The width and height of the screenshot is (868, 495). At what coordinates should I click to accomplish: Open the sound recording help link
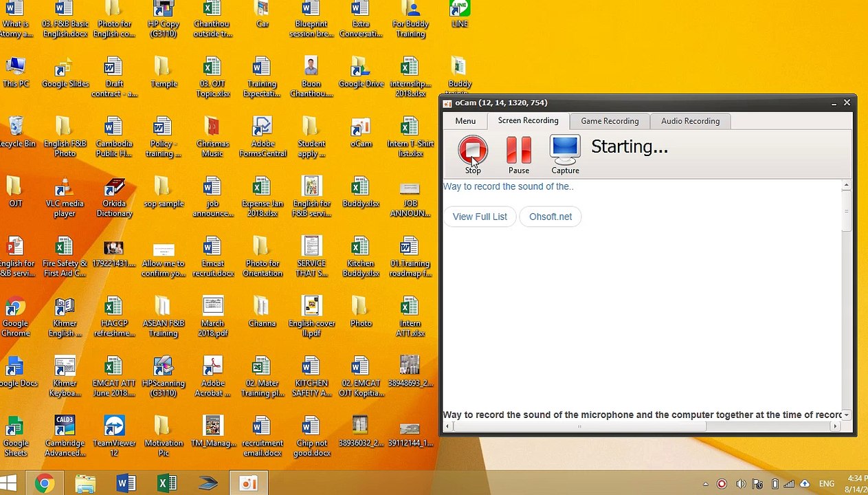[508, 186]
